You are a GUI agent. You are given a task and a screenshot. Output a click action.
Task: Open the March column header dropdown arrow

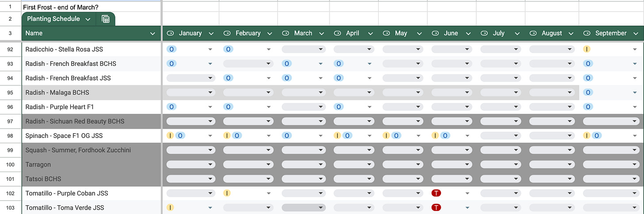322,33
